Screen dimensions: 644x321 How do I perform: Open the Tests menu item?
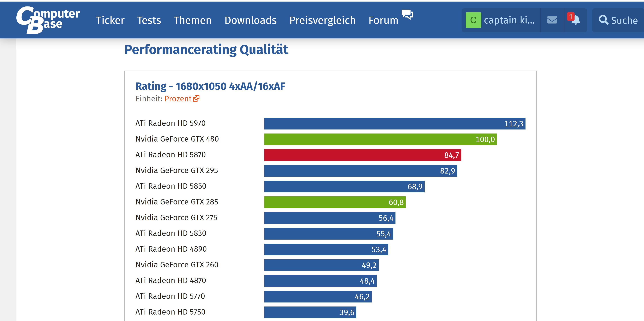pyautogui.click(x=149, y=20)
